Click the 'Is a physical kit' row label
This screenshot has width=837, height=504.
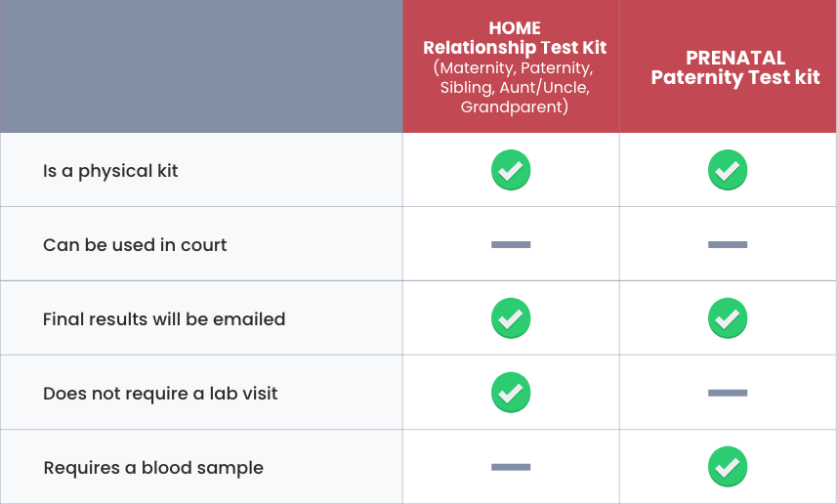click(110, 171)
